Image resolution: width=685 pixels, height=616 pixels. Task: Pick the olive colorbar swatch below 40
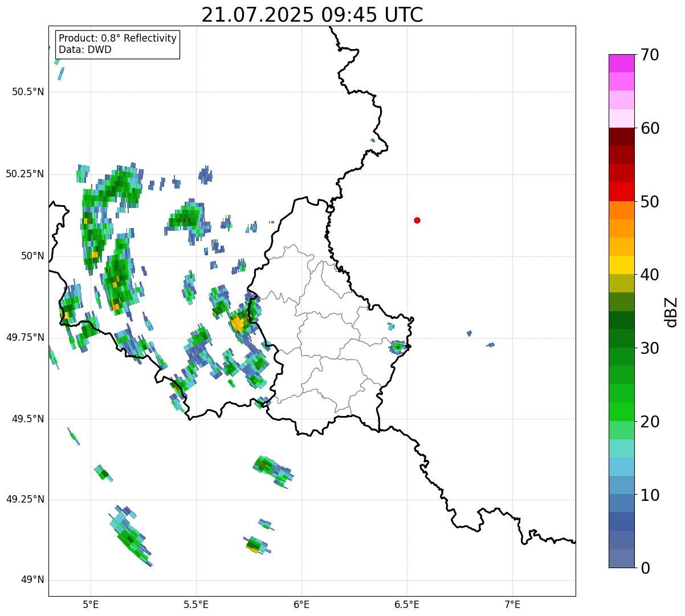621,283
